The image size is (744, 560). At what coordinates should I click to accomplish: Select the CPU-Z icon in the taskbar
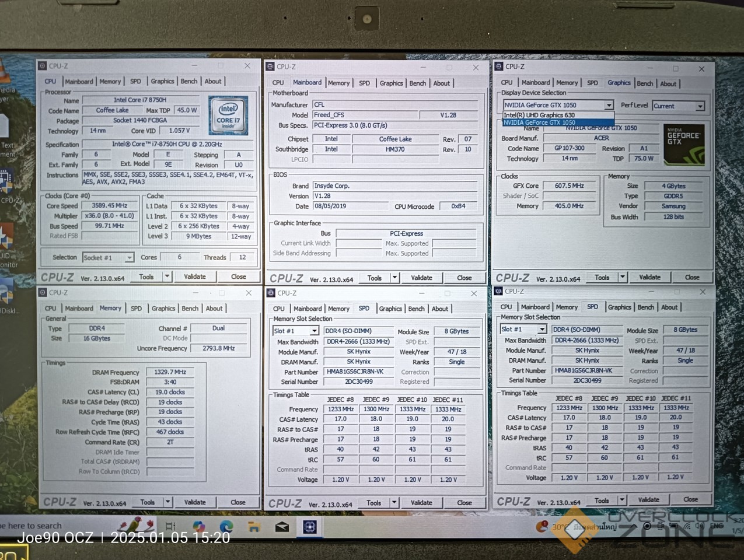coord(310,527)
